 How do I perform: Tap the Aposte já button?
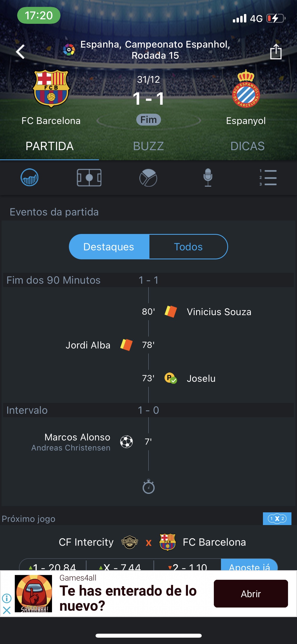(249, 566)
